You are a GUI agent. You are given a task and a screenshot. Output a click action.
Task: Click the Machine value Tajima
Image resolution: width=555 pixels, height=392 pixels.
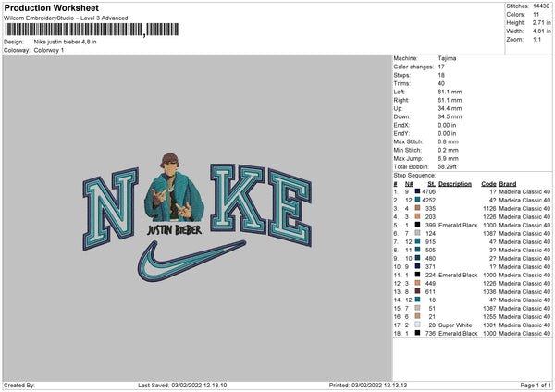click(x=447, y=58)
